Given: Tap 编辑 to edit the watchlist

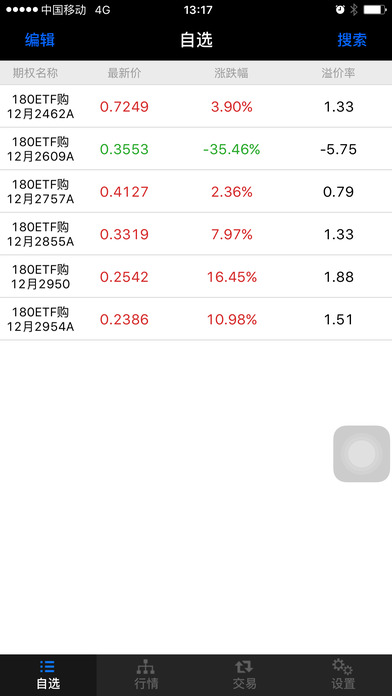Looking at the screenshot, I should coord(40,40).
